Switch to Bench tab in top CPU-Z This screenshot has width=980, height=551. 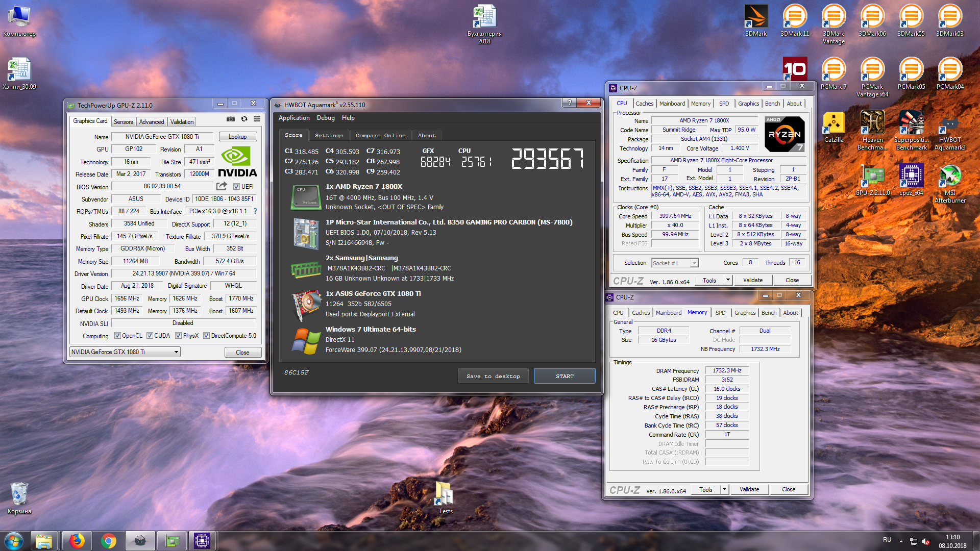[x=772, y=104]
